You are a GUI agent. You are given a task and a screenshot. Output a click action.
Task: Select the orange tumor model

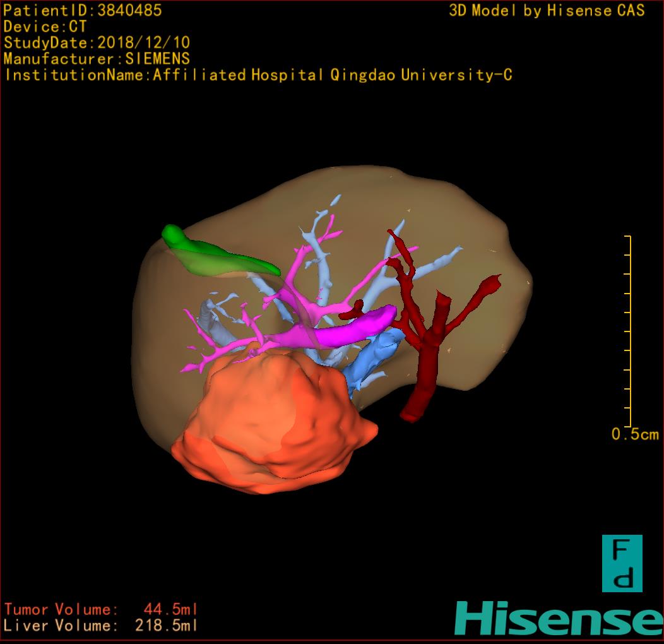[x=271, y=423]
